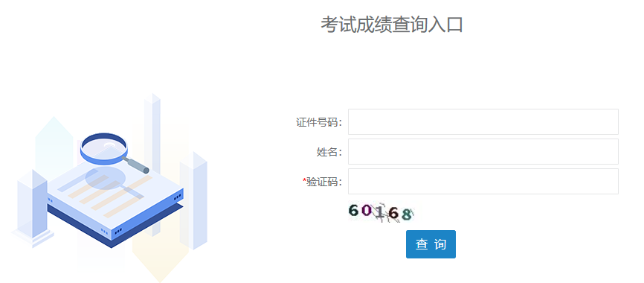Click the 姓名 label
The height and width of the screenshot is (283, 644).
(x=329, y=152)
